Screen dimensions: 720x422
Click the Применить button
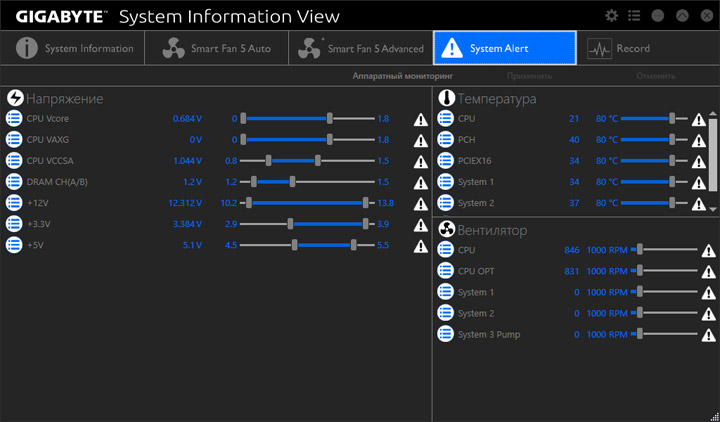(529, 76)
